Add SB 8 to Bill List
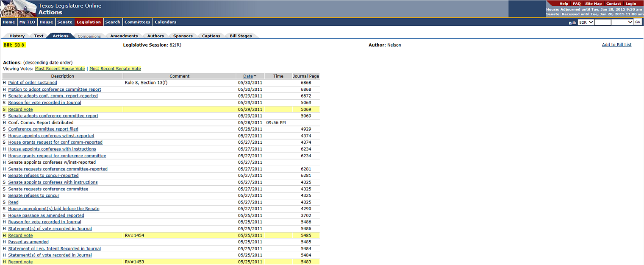The height and width of the screenshot is (265, 644). click(616, 45)
